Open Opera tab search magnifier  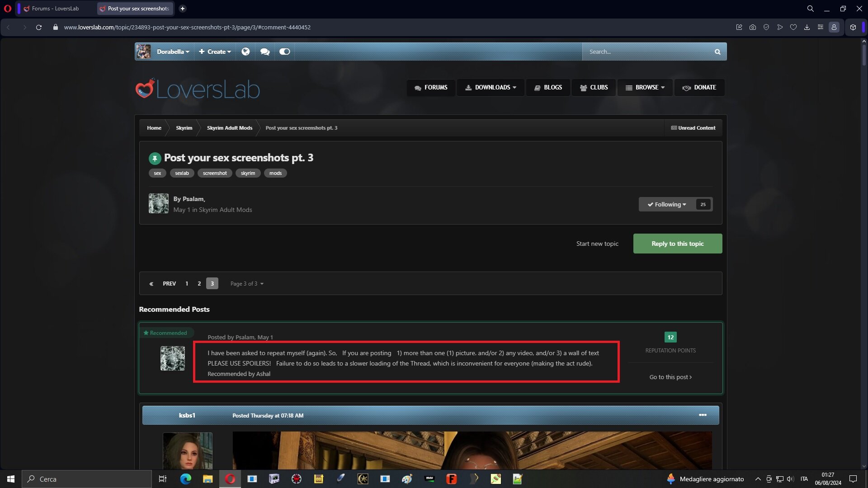coord(811,9)
